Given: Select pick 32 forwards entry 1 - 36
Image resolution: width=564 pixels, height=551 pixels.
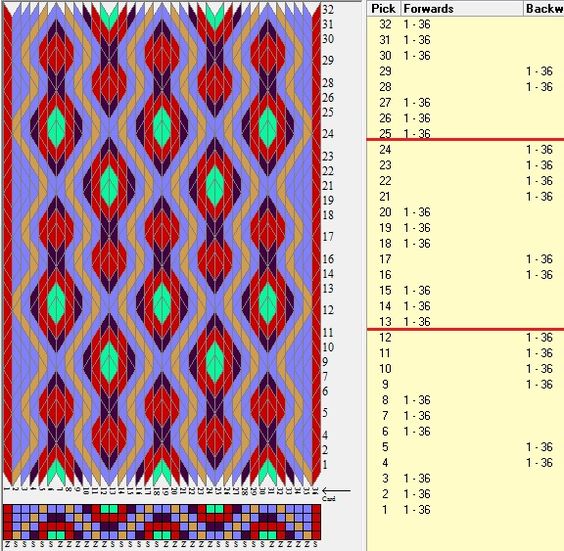Looking at the screenshot, I should 417,24.
